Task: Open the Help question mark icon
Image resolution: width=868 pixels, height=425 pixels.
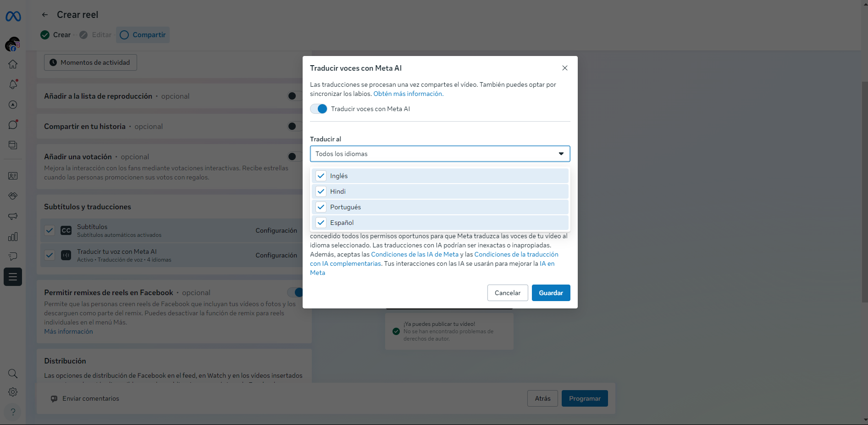Action: pyautogui.click(x=13, y=412)
